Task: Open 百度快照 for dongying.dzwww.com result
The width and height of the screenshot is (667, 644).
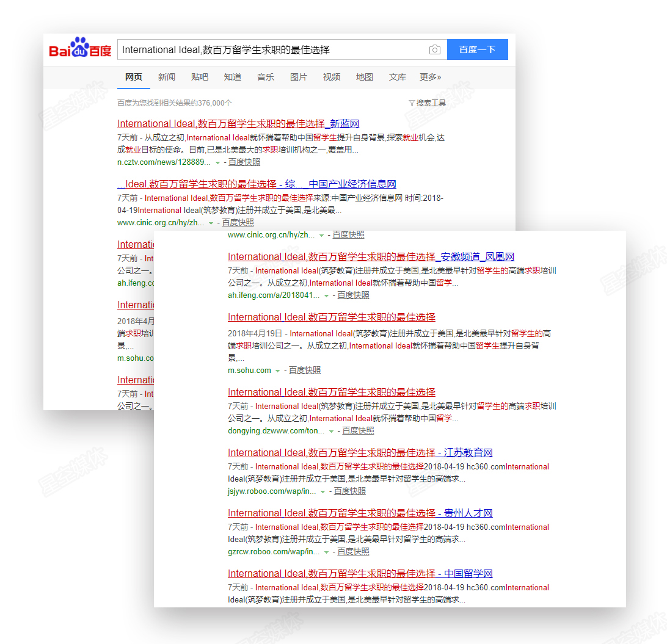Action: click(x=358, y=431)
